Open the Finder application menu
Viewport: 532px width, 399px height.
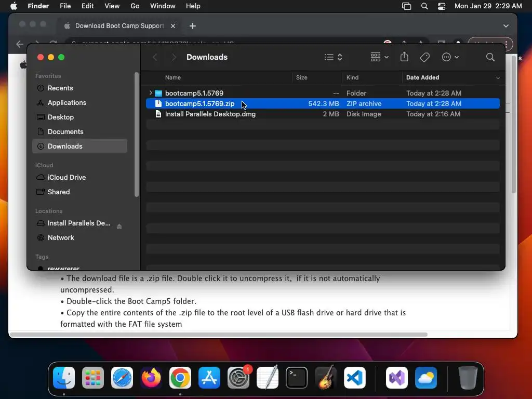[38, 6]
